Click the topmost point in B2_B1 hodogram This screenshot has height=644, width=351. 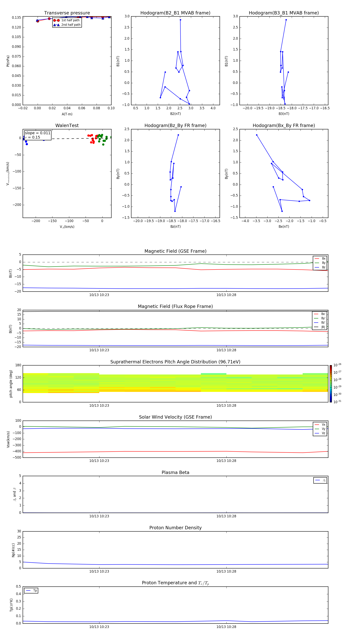click(x=180, y=20)
